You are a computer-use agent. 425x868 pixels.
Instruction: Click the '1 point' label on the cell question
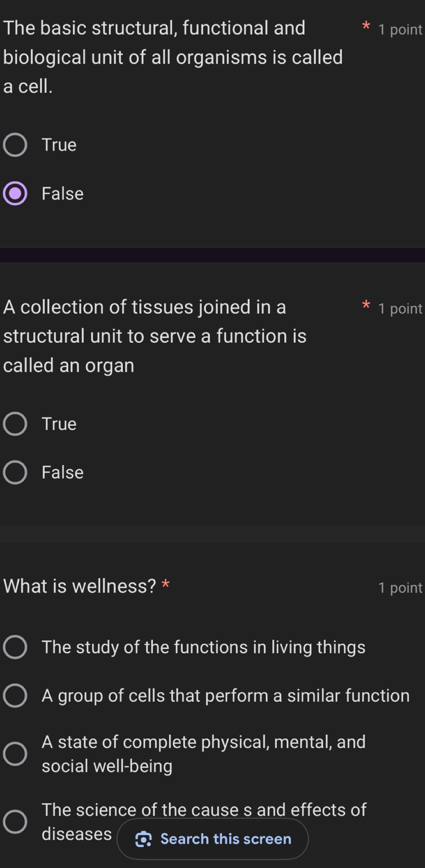400,30
